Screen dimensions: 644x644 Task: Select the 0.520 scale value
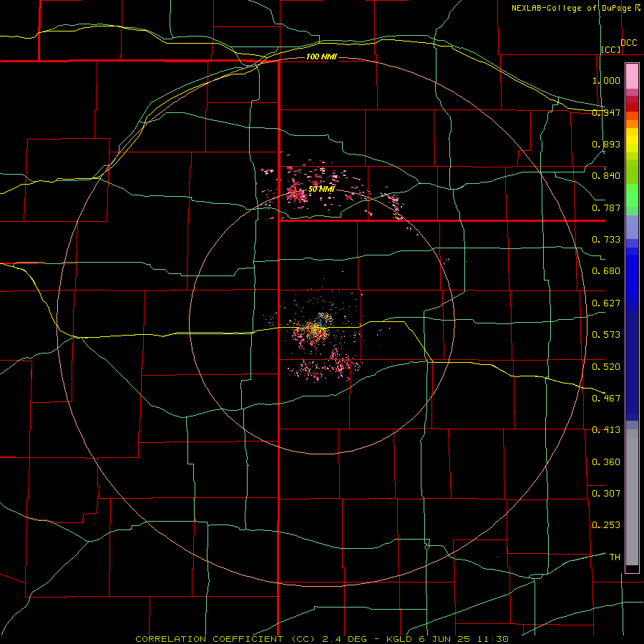606,366
